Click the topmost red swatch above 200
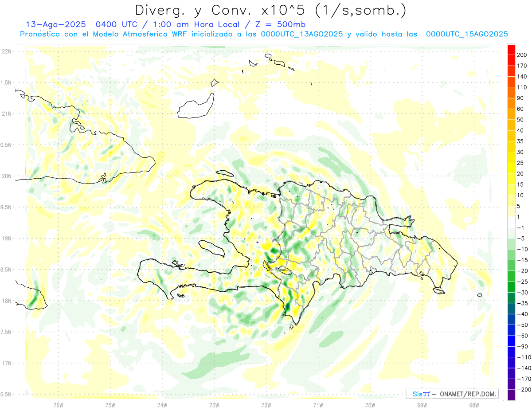Image resolution: width=532 pixels, height=411 pixels. click(511, 50)
